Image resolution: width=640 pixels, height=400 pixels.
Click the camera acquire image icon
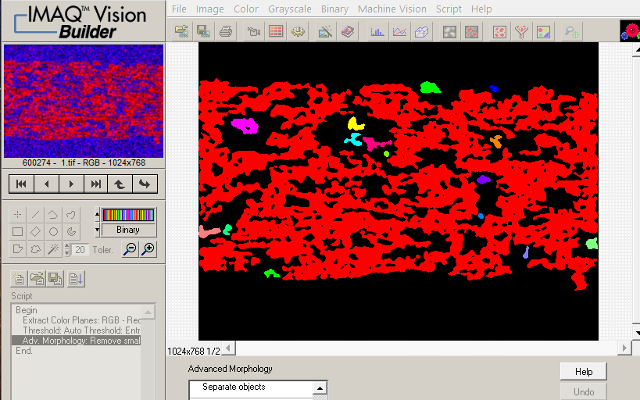coord(254,31)
